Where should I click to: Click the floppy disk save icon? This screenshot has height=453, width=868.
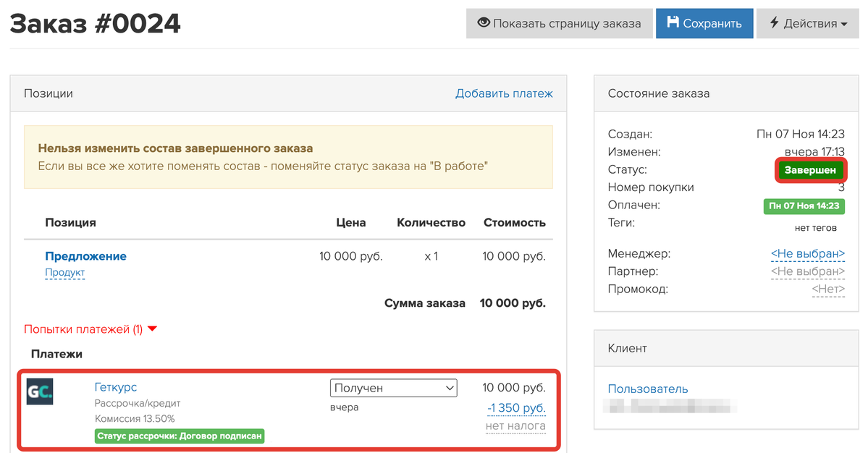673,22
